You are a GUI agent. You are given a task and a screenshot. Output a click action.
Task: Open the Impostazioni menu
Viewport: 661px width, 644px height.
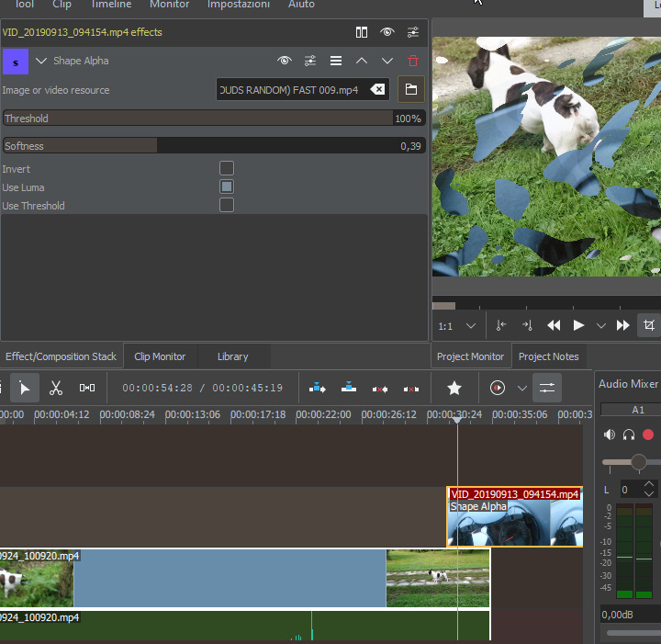click(239, 5)
